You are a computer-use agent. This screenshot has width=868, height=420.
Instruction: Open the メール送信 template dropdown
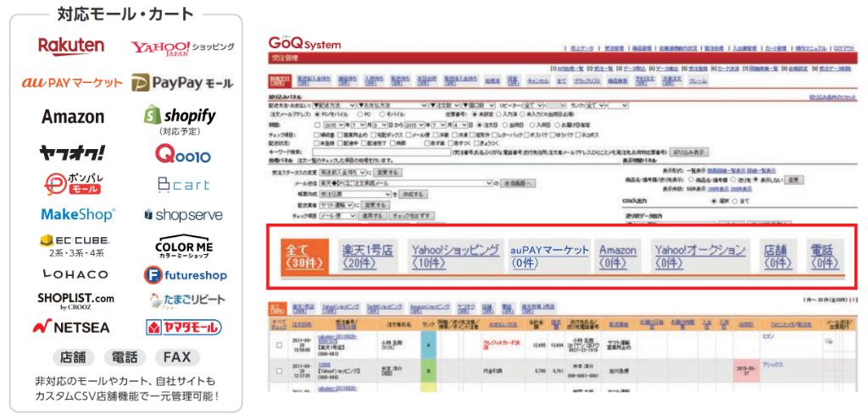point(407,184)
